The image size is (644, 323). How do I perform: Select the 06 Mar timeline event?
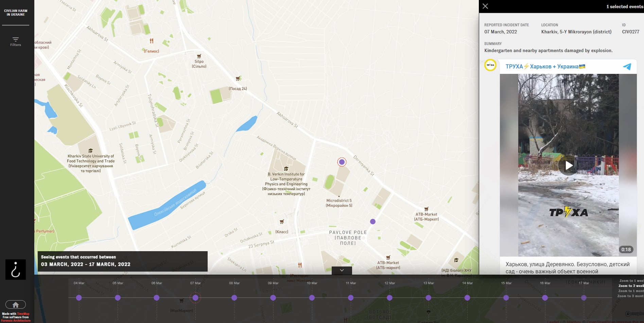click(x=156, y=298)
